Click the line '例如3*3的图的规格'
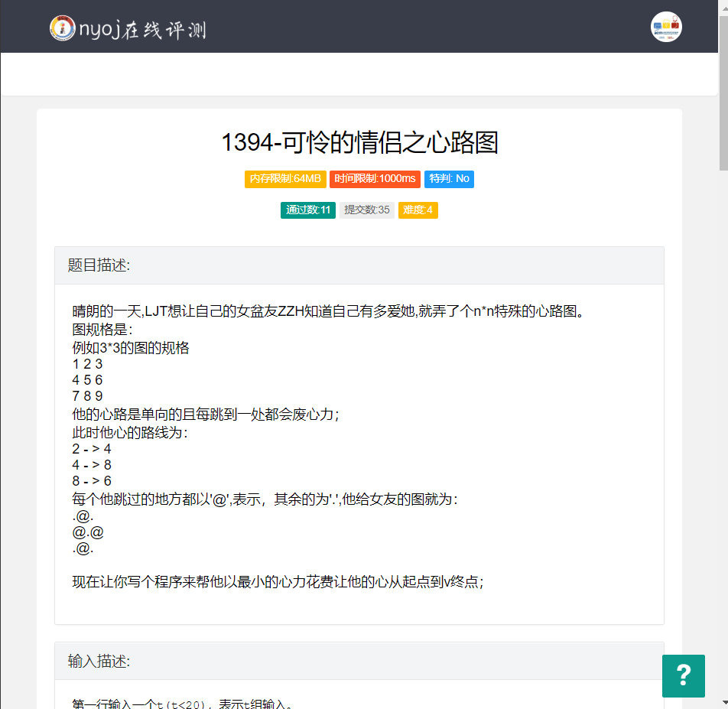The height and width of the screenshot is (709, 728). (131, 348)
